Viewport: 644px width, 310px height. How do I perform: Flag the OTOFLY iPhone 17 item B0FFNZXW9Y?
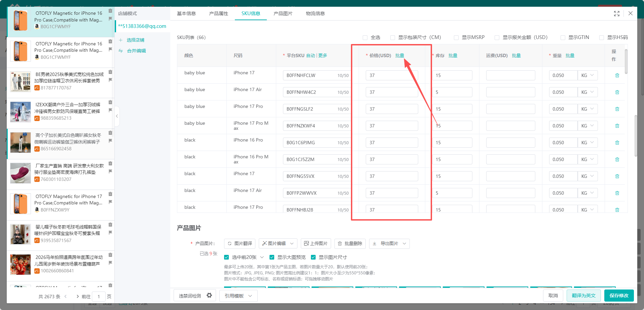[110, 202]
